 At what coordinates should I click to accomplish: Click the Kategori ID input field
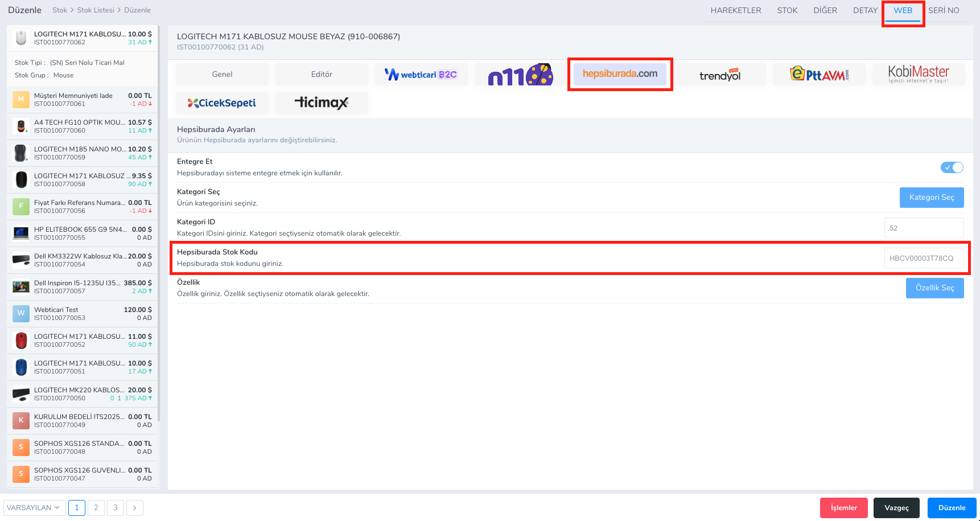pos(923,228)
